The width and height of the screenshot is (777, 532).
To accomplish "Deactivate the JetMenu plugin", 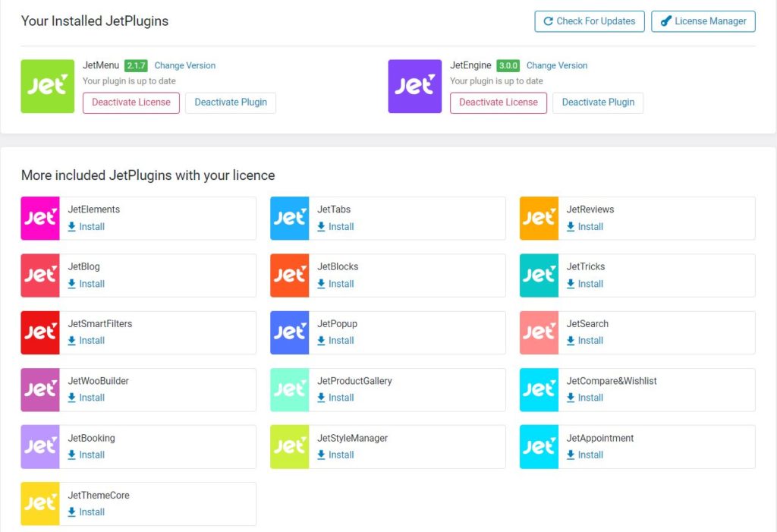I will pos(231,102).
